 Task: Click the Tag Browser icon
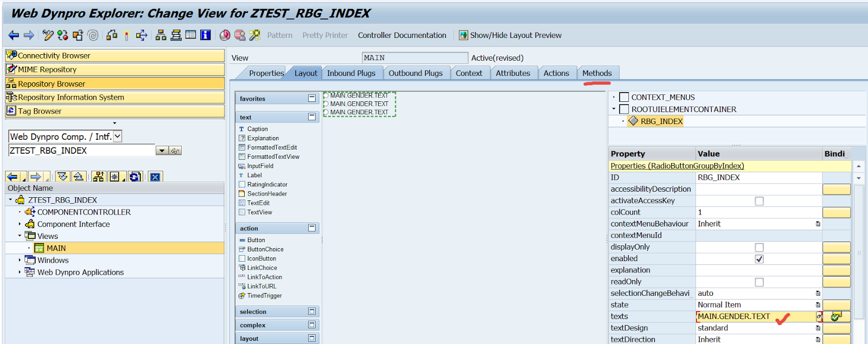tap(11, 111)
